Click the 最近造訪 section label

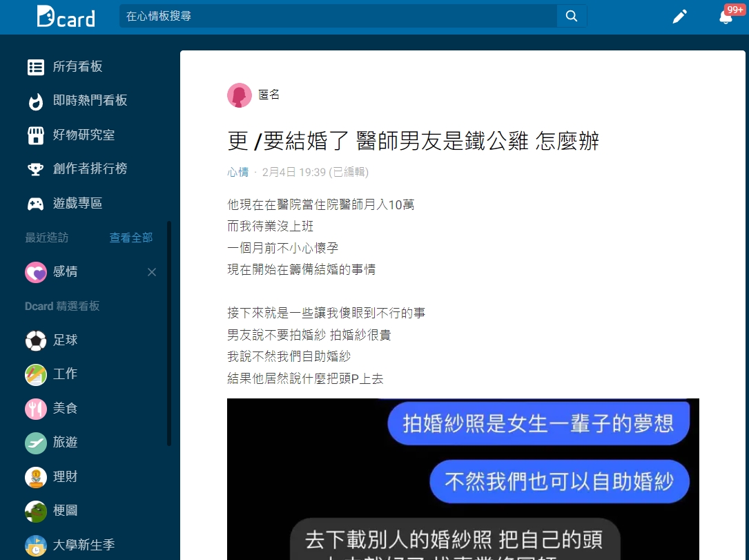(47, 238)
